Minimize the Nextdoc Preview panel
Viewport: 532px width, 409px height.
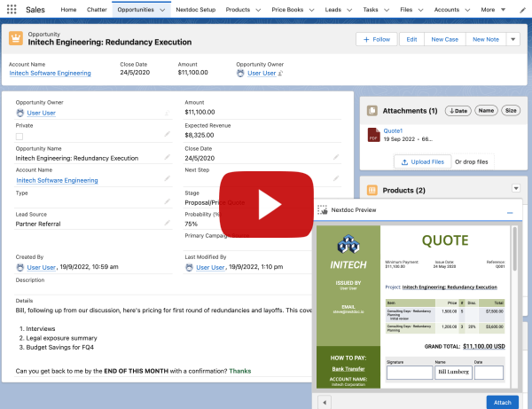click(x=510, y=213)
